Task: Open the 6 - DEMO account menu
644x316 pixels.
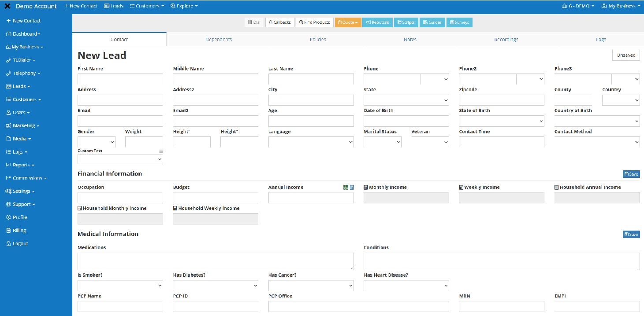Action: [x=578, y=6]
